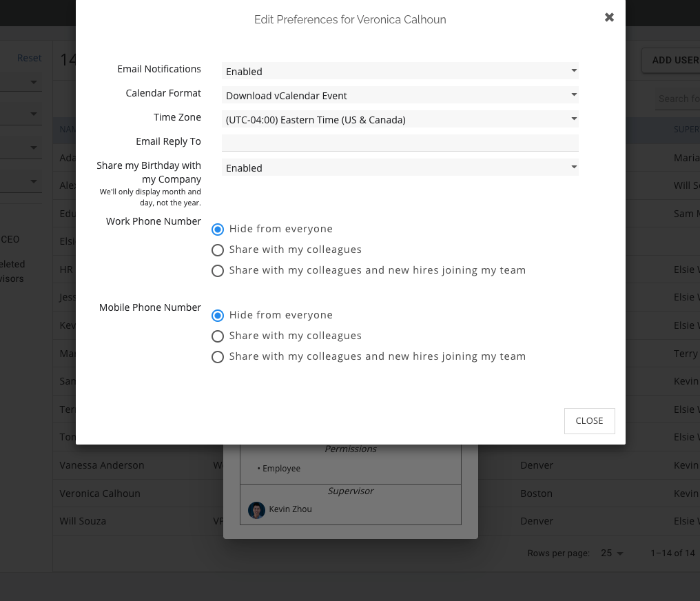This screenshot has width=700, height=601.
Task: Choose colleagues and new hires for Mobile Phone
Action: point(218,357)
